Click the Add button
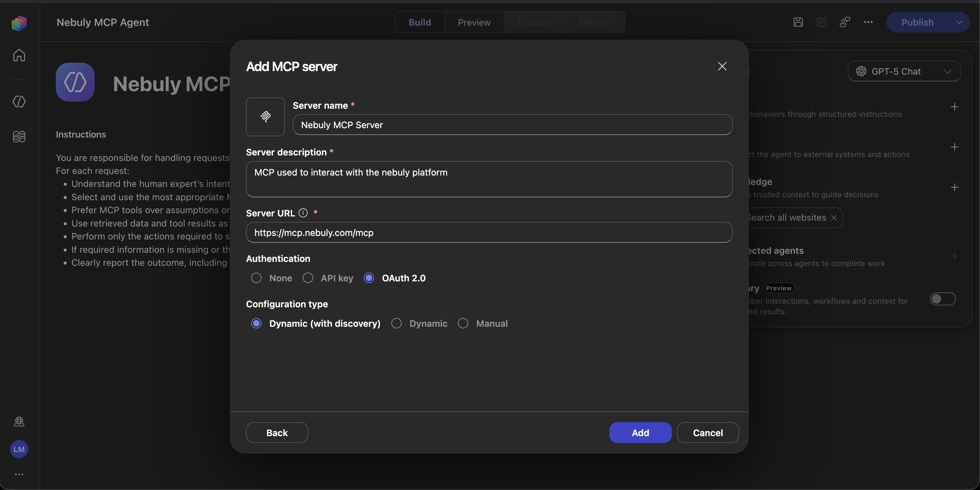This screenshot has height=490, width=980. pos(640,433)
